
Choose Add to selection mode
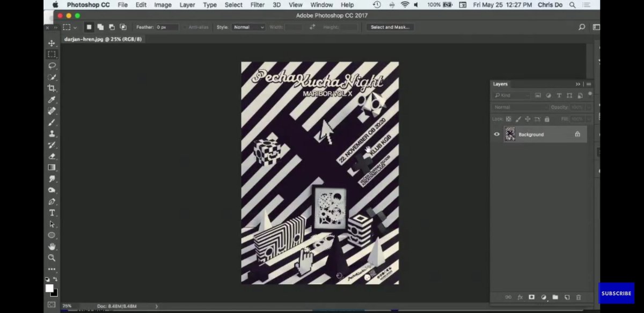click(x=100, y=27)
